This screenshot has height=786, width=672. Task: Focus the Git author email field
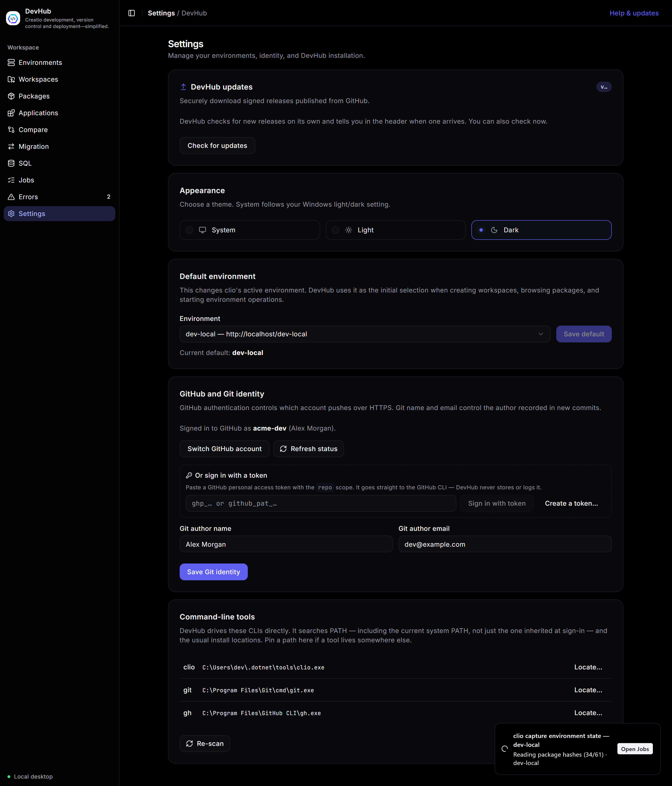click(505, 544)
